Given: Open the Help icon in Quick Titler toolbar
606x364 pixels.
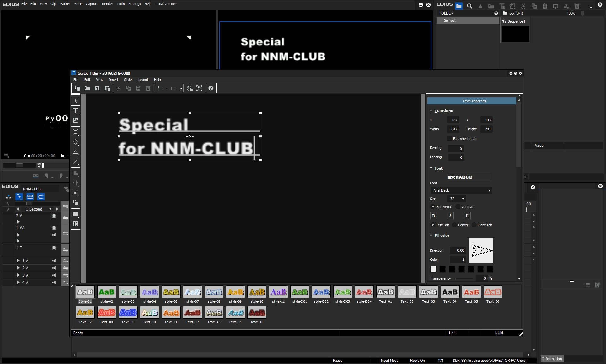Looking at the screenshot, I should tap(211, 88).
